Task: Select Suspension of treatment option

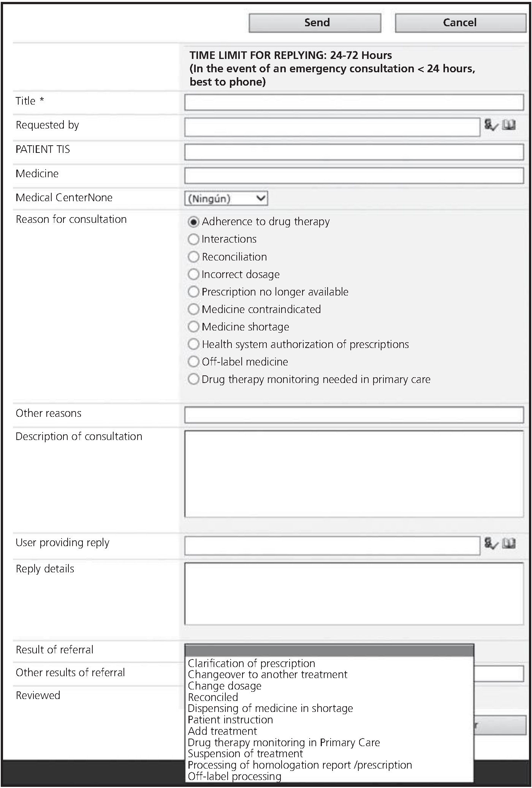Action: click(x=245, y=754)
